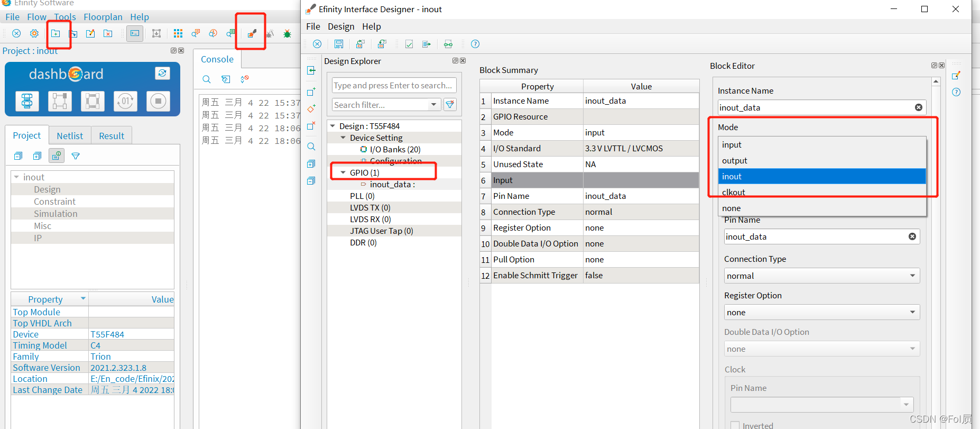Viewport: 980px width, 429px height.
Task: Collapse the Device Setting tree node
Action: 343,138
